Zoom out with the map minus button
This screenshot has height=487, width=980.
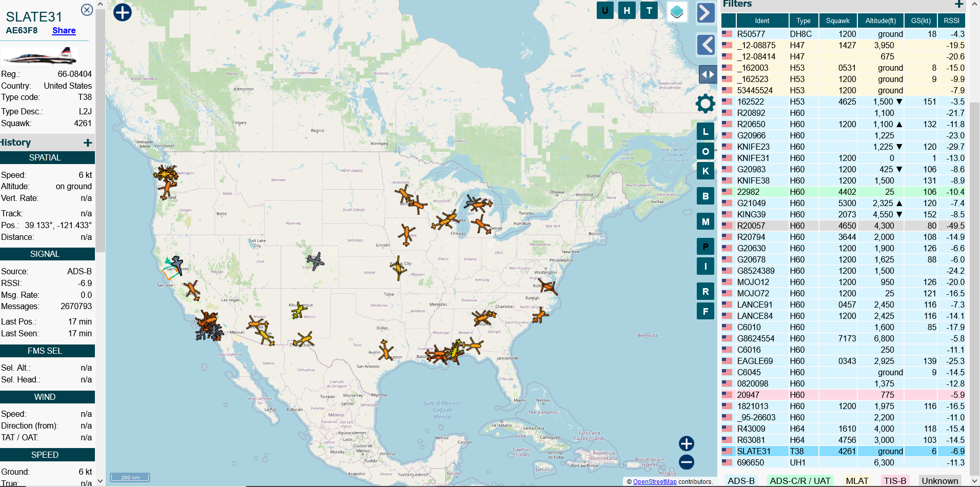pyautogui.click(x=687, y=462)
